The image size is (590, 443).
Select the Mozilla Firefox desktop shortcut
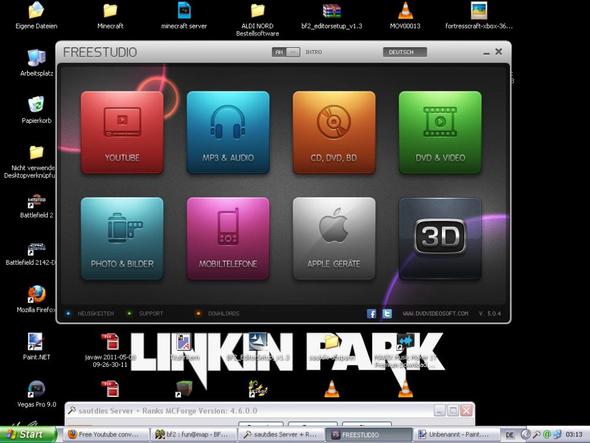(36, 299)
